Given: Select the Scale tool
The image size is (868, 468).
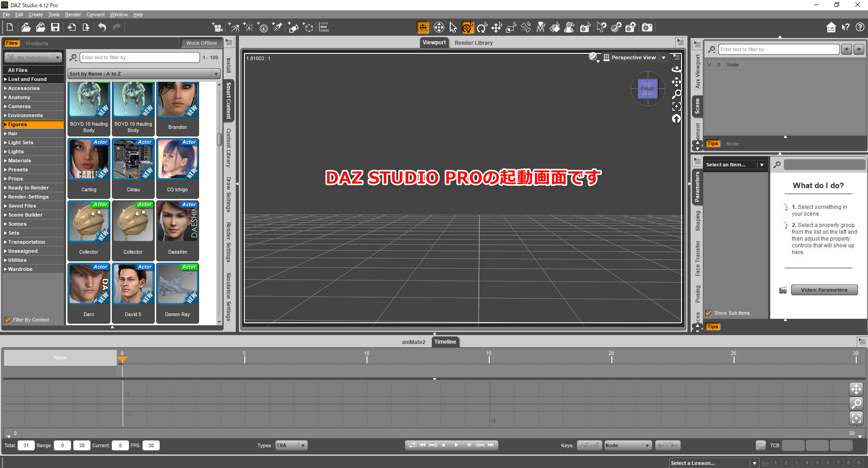Looking at the screenshot, I should point(511,27).
